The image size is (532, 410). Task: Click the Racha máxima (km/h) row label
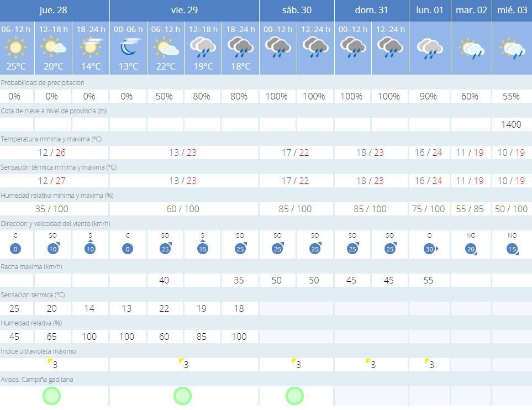click(x=31, y=266)
